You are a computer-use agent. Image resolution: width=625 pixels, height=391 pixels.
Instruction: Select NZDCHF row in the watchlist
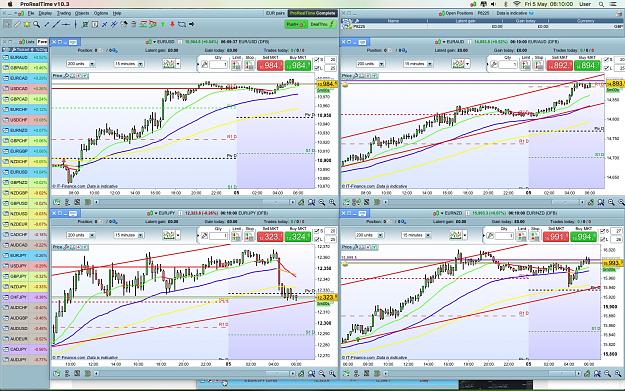coord(25,161)
